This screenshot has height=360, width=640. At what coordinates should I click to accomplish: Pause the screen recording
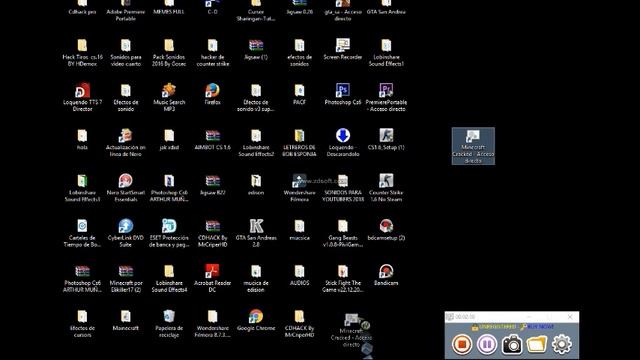coord(487,344)
